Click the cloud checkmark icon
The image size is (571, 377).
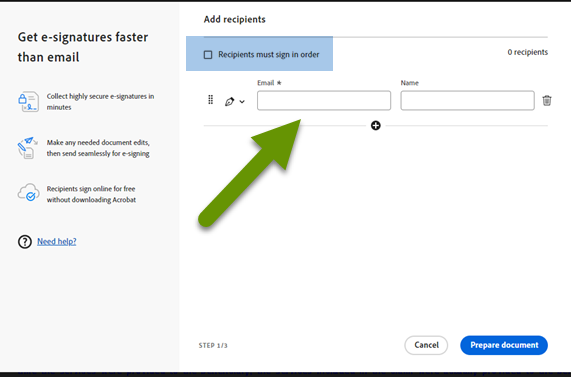pyautogui.click(x=28, y=193)
